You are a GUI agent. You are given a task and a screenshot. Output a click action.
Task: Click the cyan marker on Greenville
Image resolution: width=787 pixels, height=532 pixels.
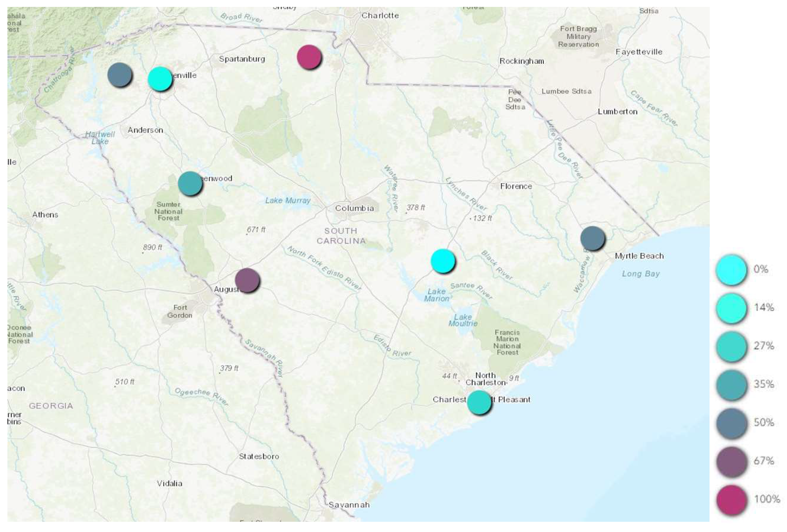[x=160, y=78]
